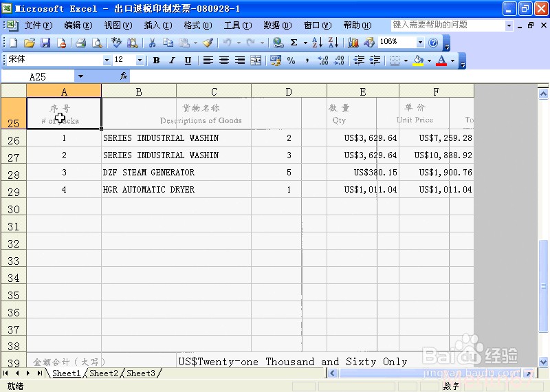550x392 pixels.
Task: Click the vertical scroll down arrow
Action: click(x=543, y=362)
